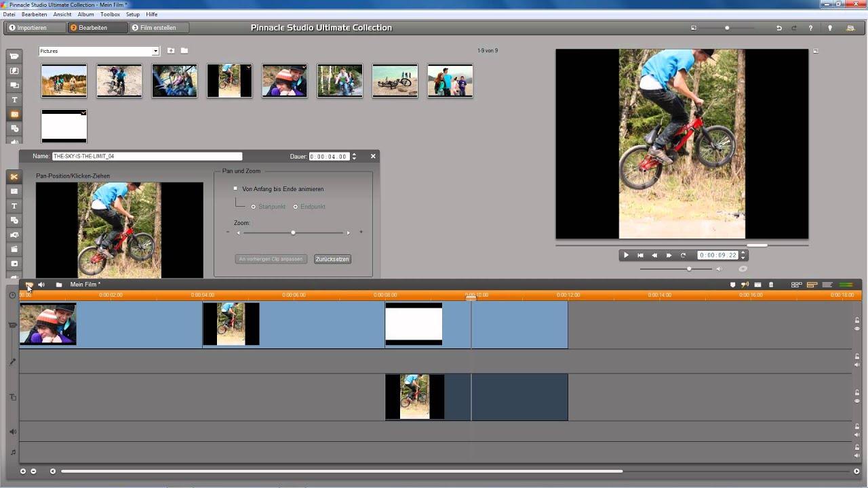Select the beach bikes thumbnail in album
The image size is (868, 488).
point(395,81)
